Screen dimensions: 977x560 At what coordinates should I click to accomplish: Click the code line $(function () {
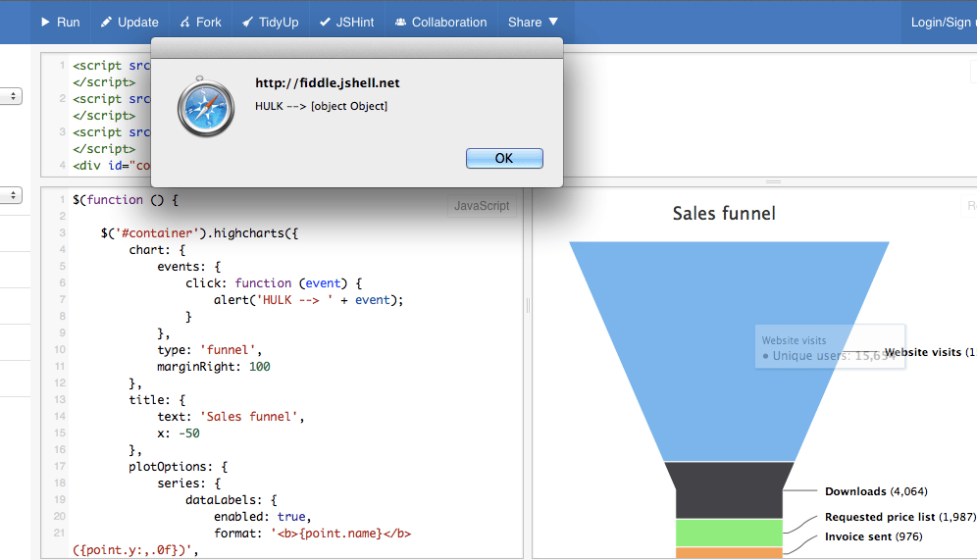coord(126,200)
